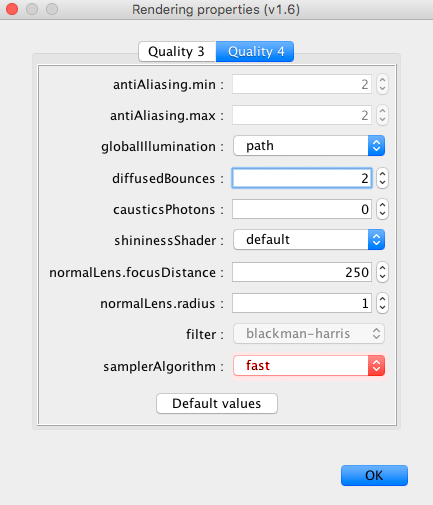Screen dimensions: 433x505
Task: Click antiAliasing.max stepper down arrow
Action: coord(382,120)
